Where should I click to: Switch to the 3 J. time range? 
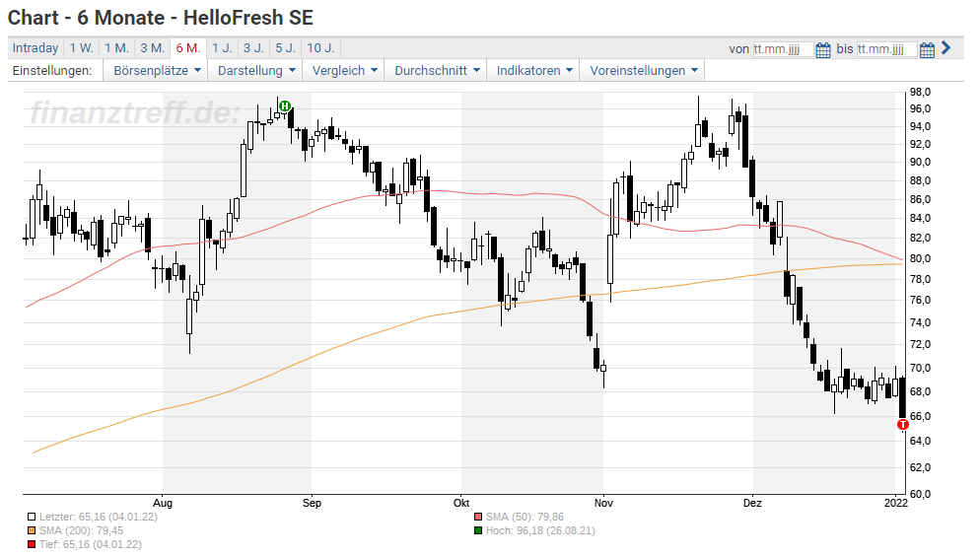(253, 48)
